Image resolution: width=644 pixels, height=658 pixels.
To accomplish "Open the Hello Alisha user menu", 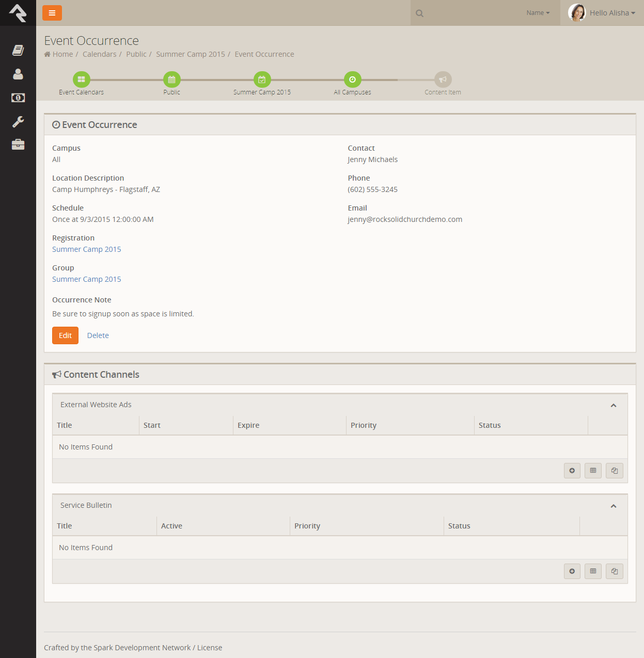I will tap(602, 13).
